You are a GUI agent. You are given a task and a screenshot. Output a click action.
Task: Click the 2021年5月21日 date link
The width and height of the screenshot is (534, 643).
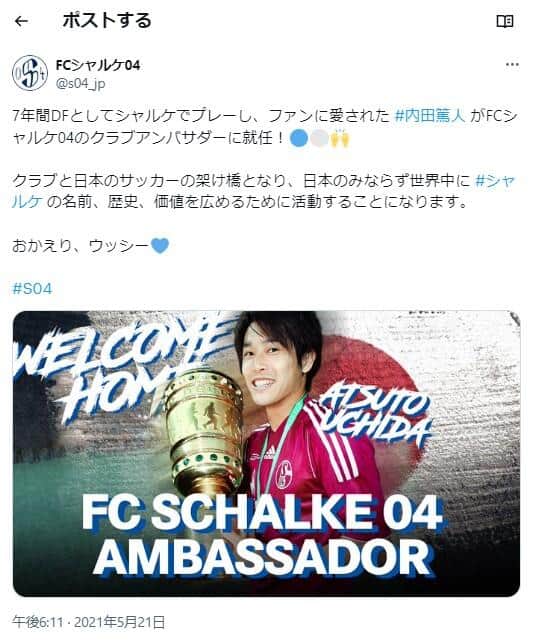(x=119, y=622)
